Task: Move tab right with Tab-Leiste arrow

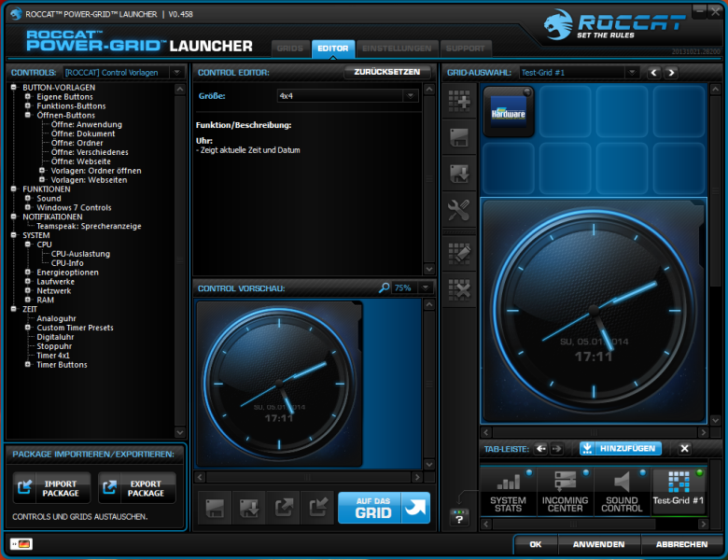Action: tap(556, 449)
